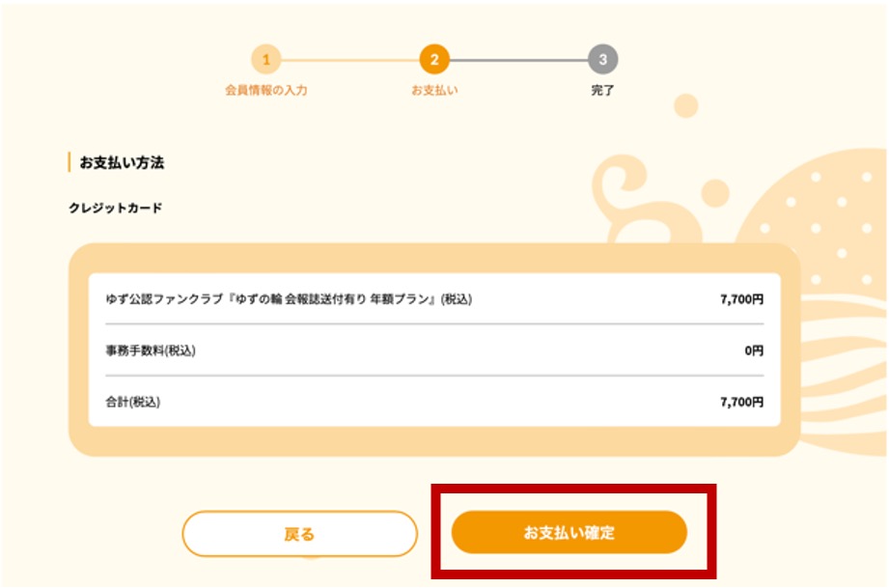Click the gray progress line between steps 2 and 3

coord(518,60)
